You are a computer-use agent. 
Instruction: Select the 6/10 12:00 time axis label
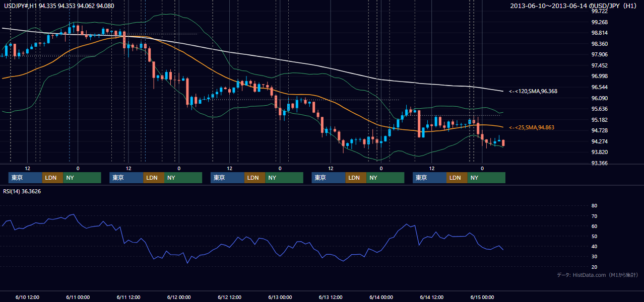(x=27, y=297)
